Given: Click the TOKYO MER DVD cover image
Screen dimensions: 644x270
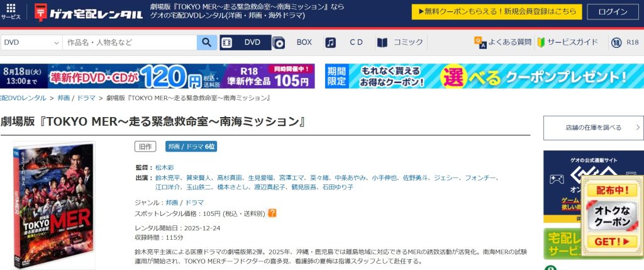Looking at the screenshot, I should [54, 205].
